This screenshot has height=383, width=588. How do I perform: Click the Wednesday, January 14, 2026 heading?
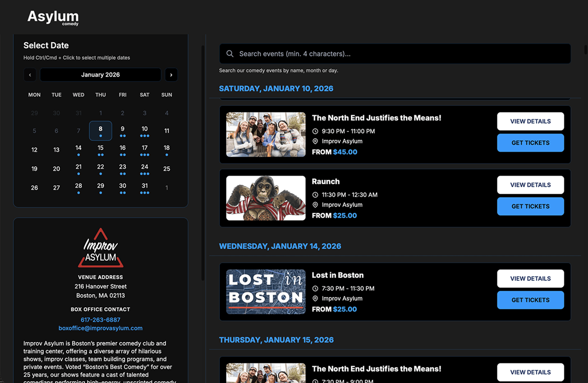tap(280, 246)
